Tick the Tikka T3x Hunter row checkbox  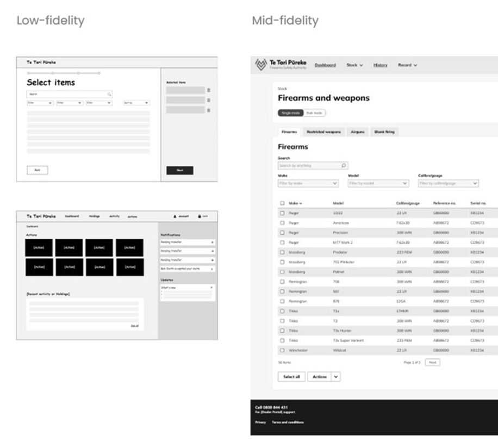(x=282, y=331)
